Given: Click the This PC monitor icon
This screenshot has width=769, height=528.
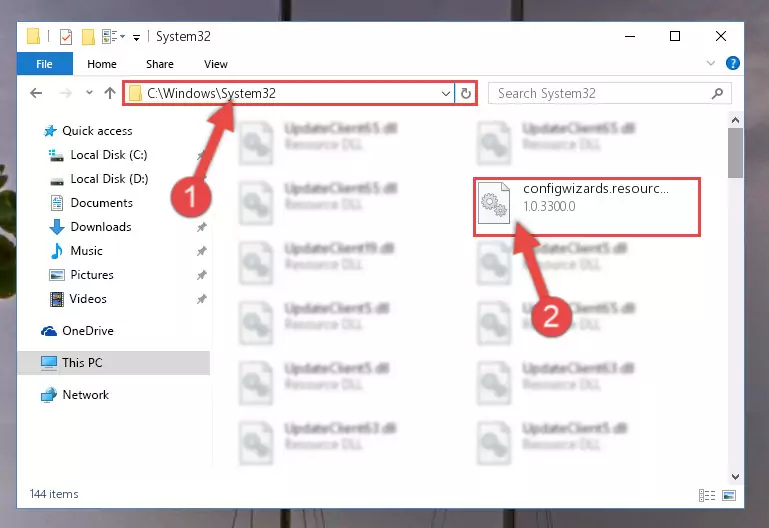Looking at the screenshot, I should coord(49,363).
